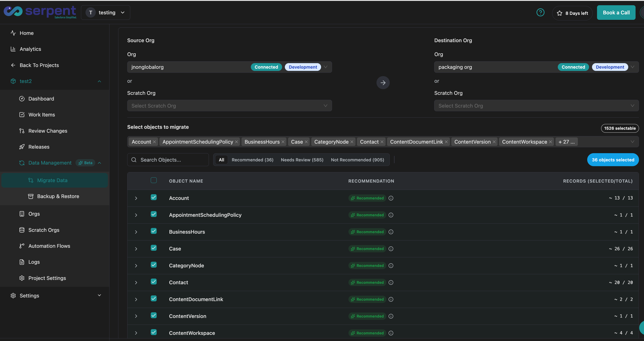Uncheck the ContentVersion checkbox
Image resolution: width=644 pixels, height=341 pixels.
[154, 315]
